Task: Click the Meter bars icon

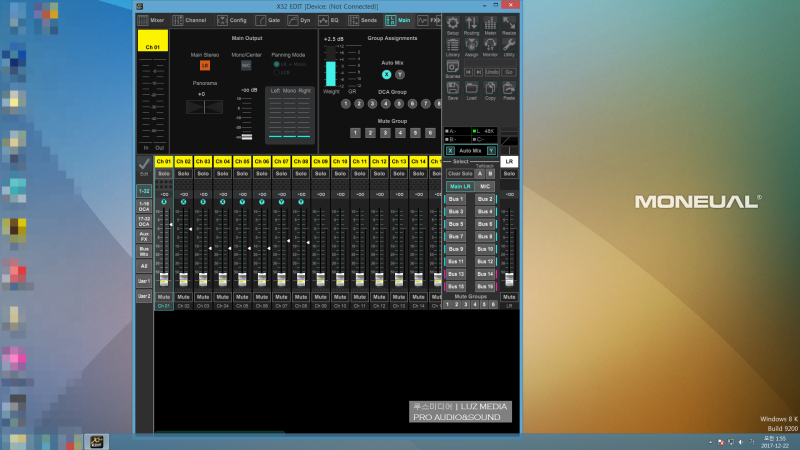Action: pos(490,23)
